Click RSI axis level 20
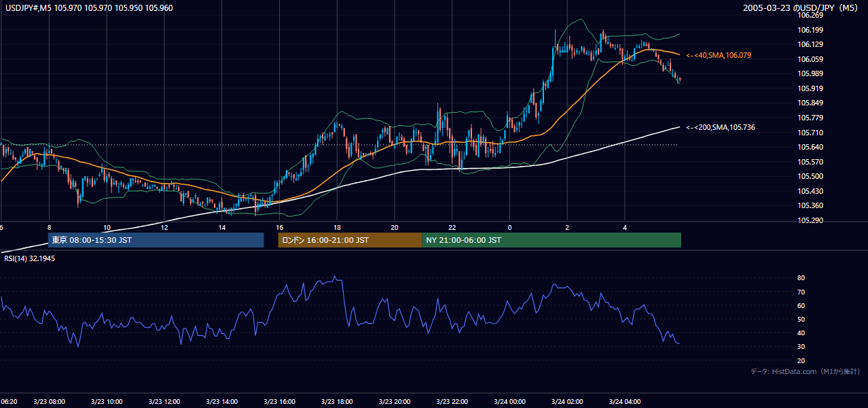868x408 pixels. coord(801,360)
